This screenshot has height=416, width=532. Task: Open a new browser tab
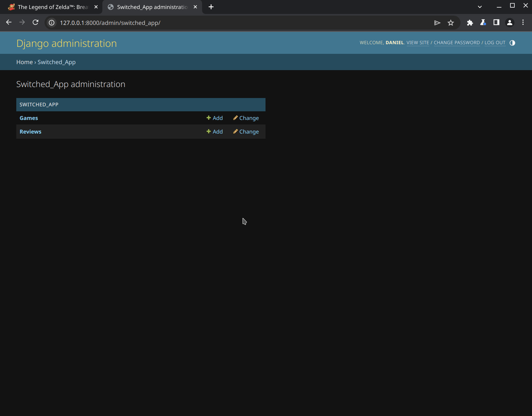211,7
